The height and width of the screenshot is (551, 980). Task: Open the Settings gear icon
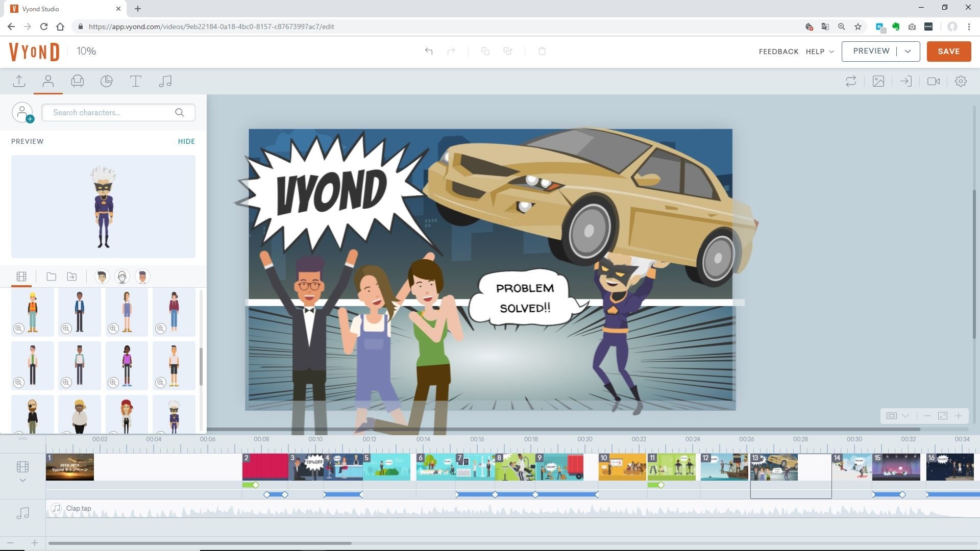click(961, 81)
